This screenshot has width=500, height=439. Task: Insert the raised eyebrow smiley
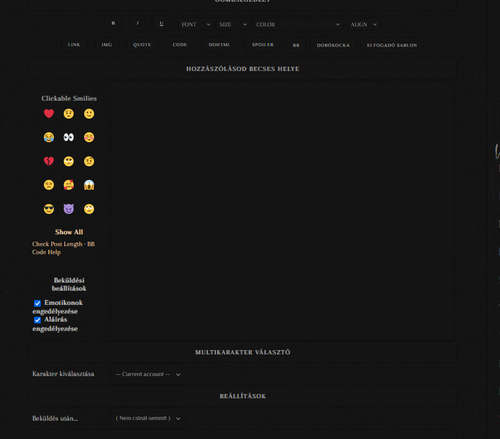pos(89,161)
